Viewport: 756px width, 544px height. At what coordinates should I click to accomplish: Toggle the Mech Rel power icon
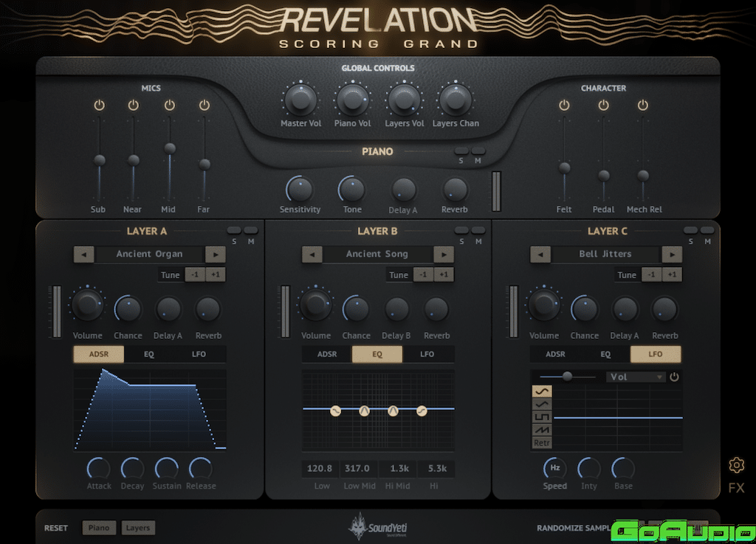[x=643, y=105]
